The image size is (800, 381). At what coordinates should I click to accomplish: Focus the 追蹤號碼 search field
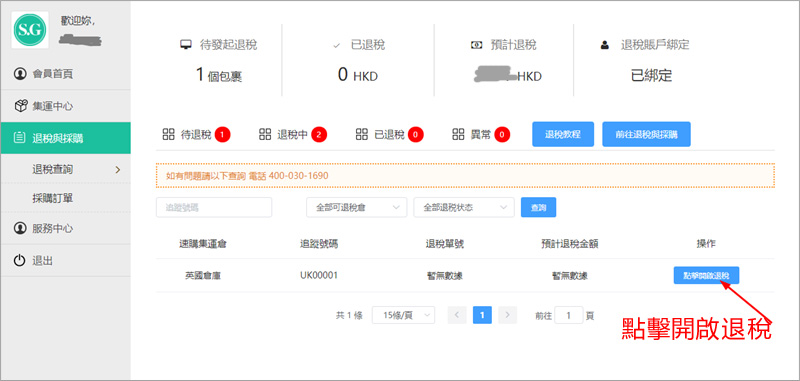(214, 208)
